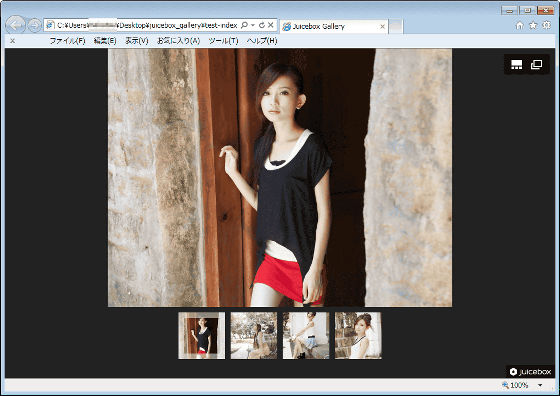Screen dimensions: 560x396
Task: Open favorites via the star icon
Action: (x=533, y=25)
